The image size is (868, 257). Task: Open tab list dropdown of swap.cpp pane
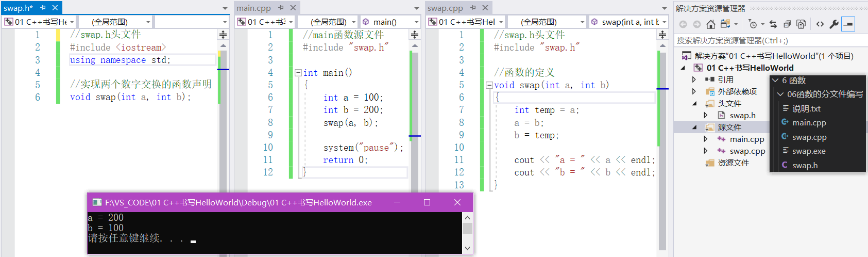[665, 8]
